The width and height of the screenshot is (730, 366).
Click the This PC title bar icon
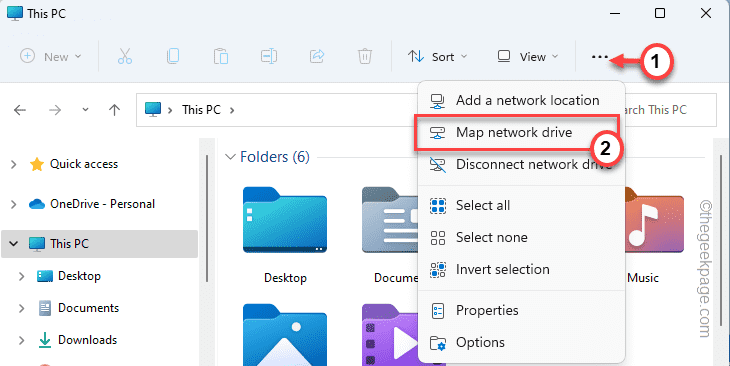point(15,13)
